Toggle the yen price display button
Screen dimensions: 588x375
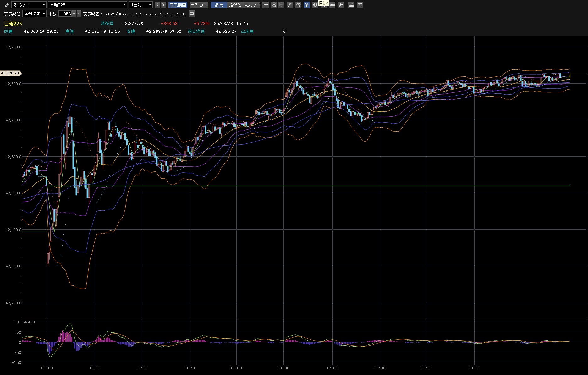point(307,5)
